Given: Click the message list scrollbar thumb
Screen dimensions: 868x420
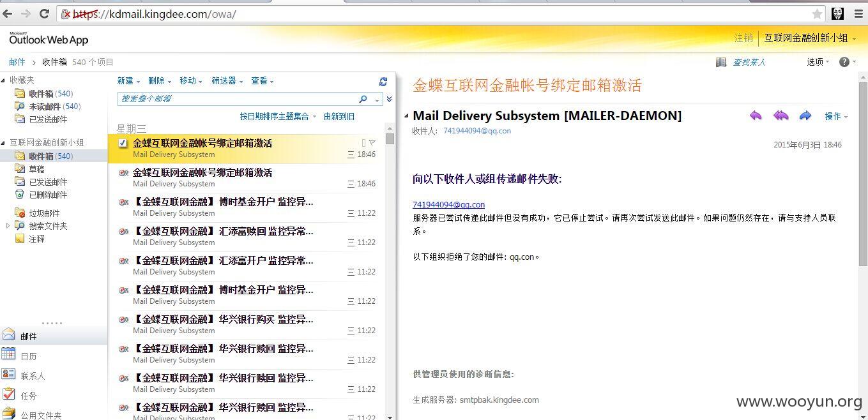Looking at the screenshot, I should tap(390, 139).
